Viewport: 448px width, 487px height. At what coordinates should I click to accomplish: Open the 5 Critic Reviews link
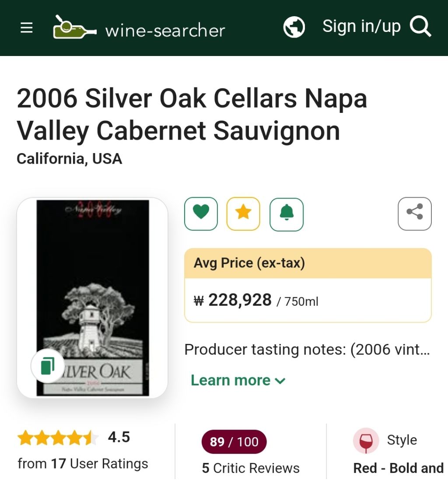251,468
